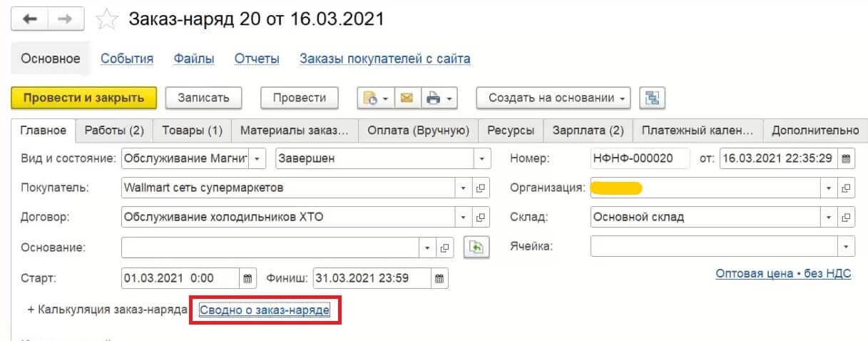This screenshot has width=868, height=341.
Task: Show document structure icon
Action: 652,98
